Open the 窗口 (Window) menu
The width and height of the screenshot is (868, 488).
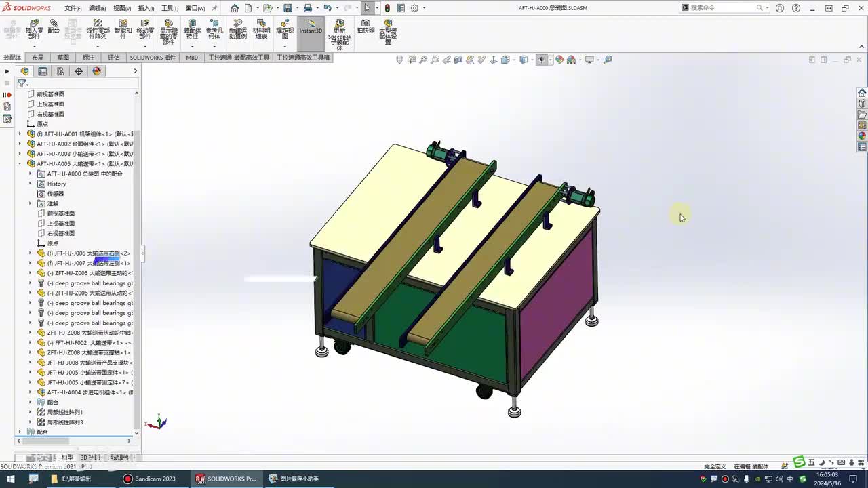(x=195, y=8)
